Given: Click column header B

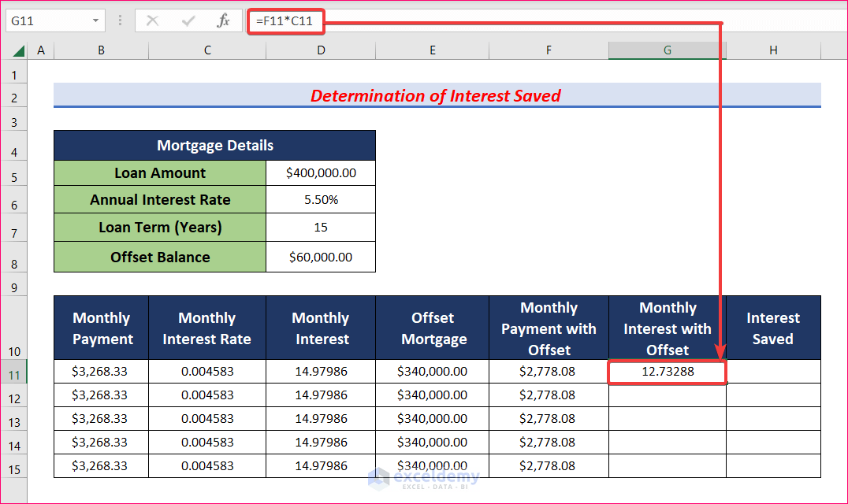Looking at the screenshot, I should click(x=101, y=50).
